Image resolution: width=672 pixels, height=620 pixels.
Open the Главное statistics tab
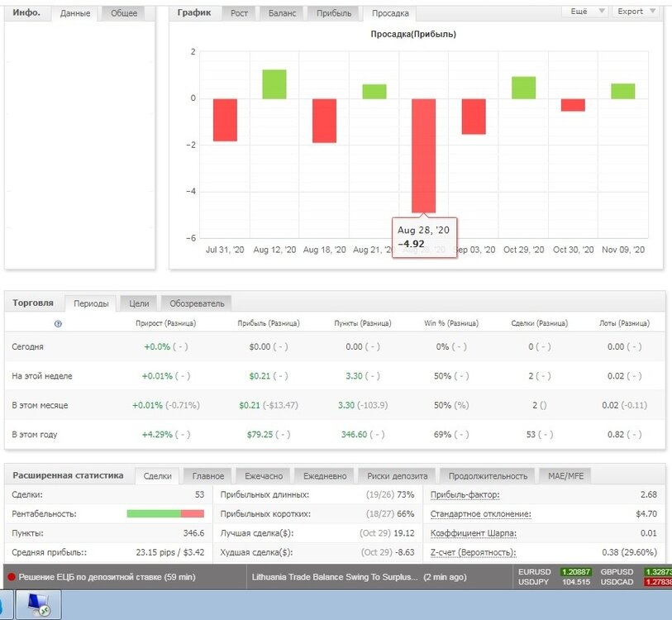207,476
